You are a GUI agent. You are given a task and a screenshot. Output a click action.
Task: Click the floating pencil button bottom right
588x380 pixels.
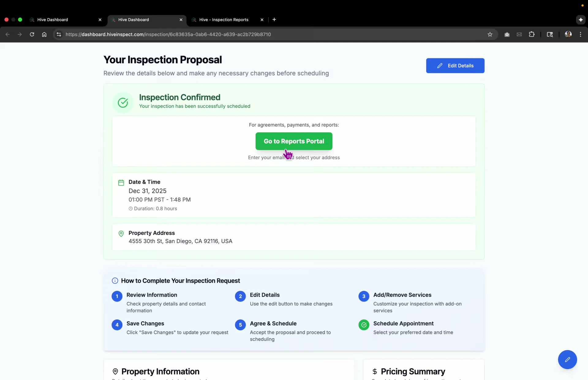[x=567, y=359]
